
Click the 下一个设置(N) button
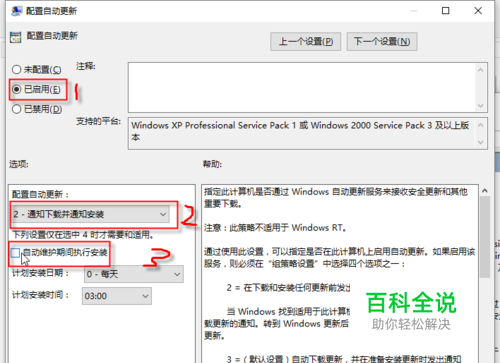click(382, 42)
